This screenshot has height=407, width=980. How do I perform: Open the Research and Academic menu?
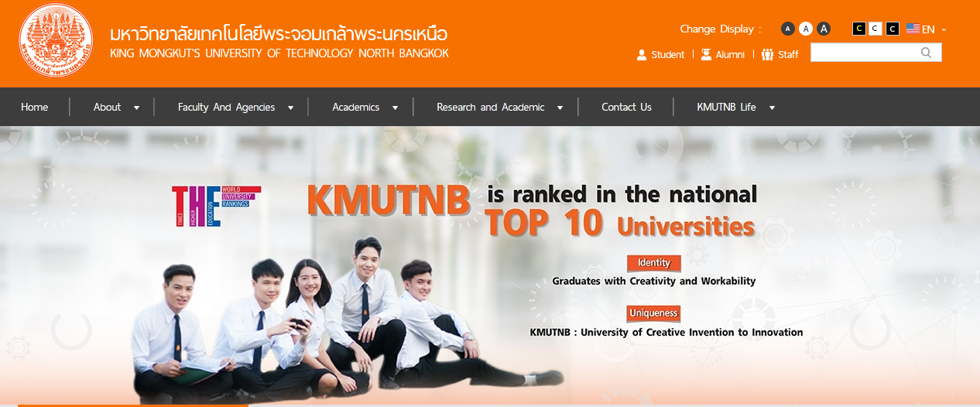coord(499,108)
